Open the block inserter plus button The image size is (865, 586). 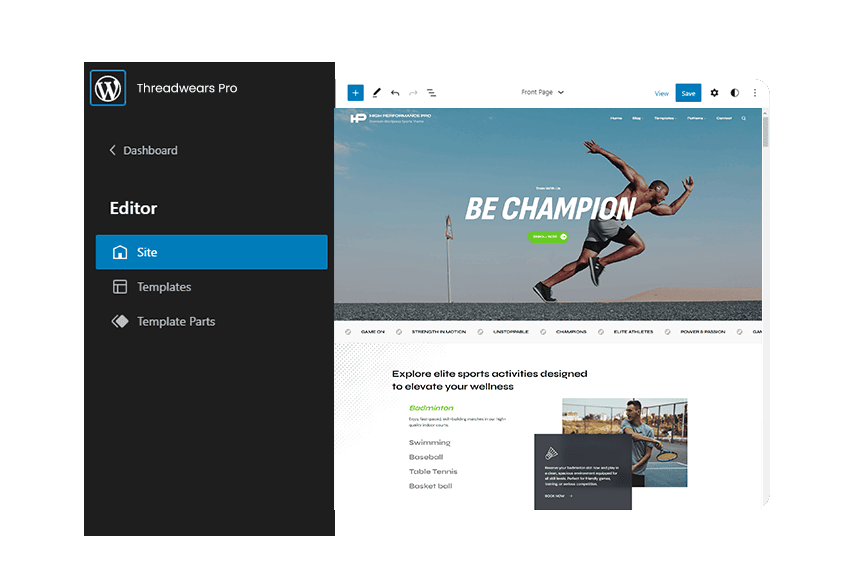(355, 93)
